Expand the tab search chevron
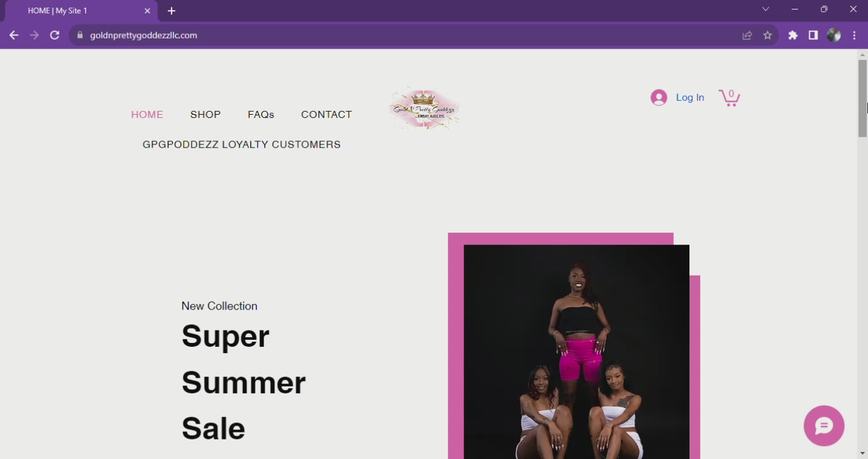Viewport: 868px width, 459px height. [x=765, y=9]
